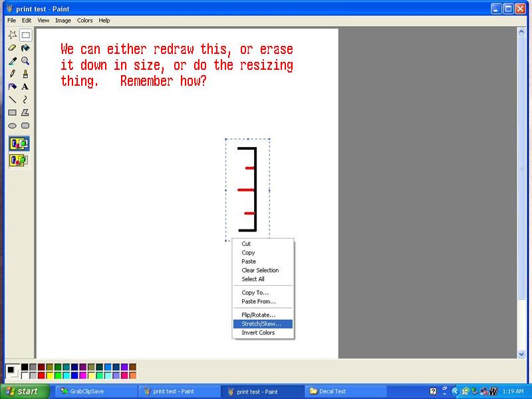This screenshot has width=532, height=399.
Task: Choose Paste From... in context menu
Action: pyautogui.click(x=263, y=301)
